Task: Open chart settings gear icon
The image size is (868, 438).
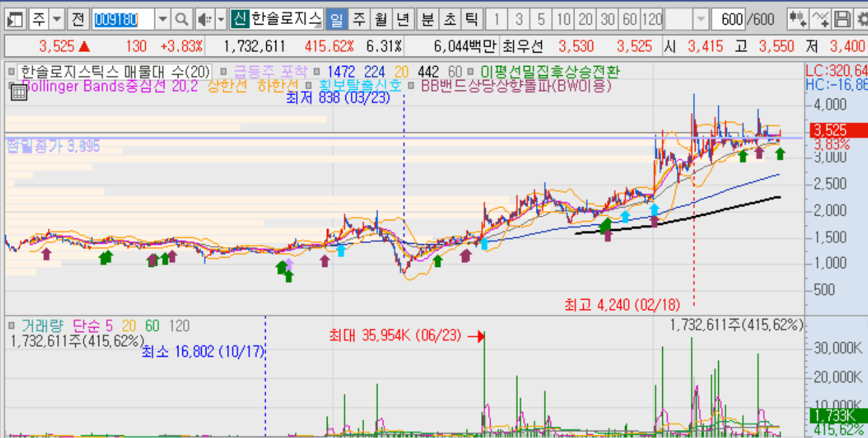Action: tap(861, 20)
